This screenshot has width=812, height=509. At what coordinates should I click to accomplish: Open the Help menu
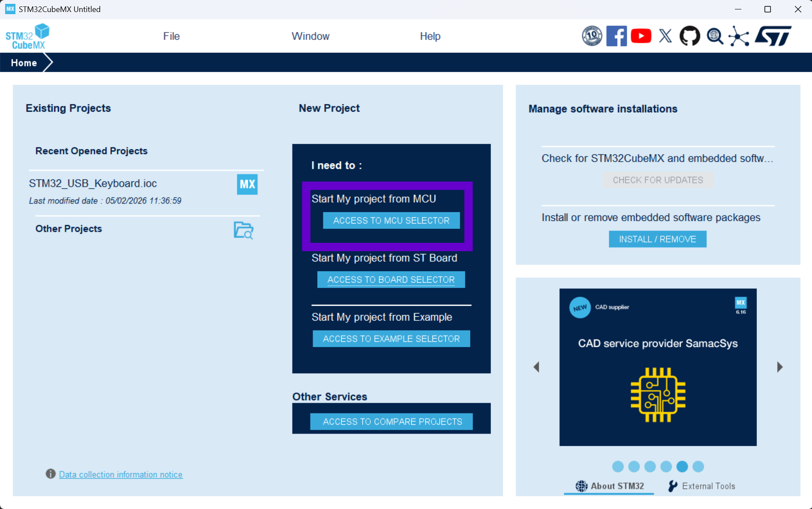click(x=430, y=36)
